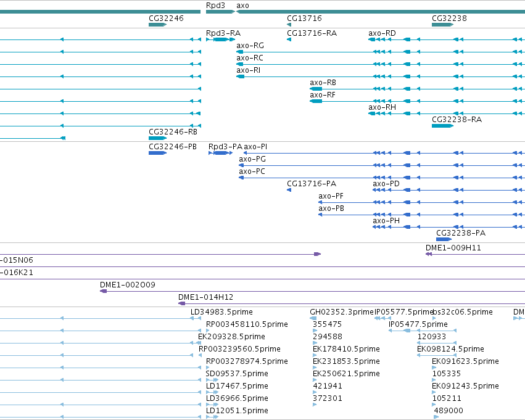
Task: Click clone DME1-002O09 label
Action: tap(128, 285)
